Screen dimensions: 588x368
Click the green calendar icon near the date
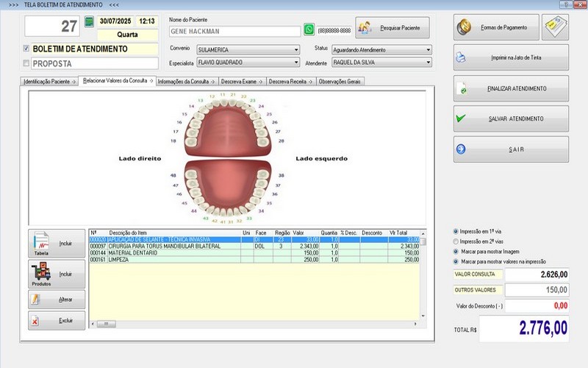click(90, 22)
